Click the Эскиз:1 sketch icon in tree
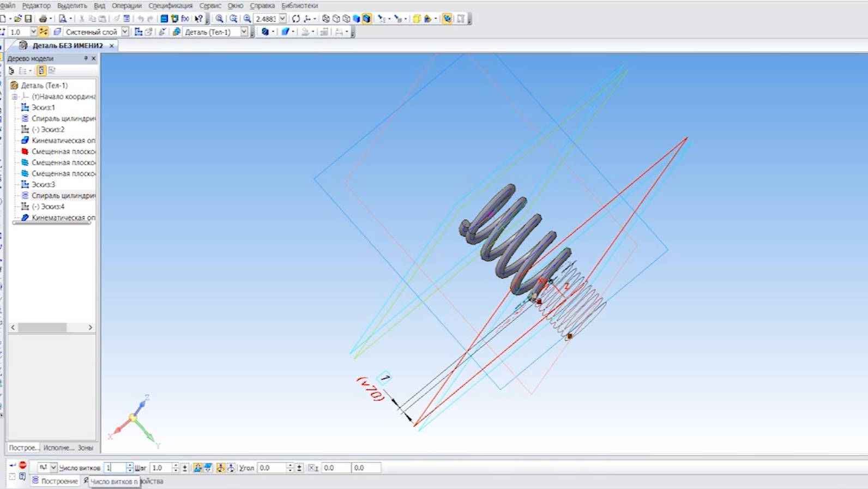868x489 pixels. tap(25, 107)
